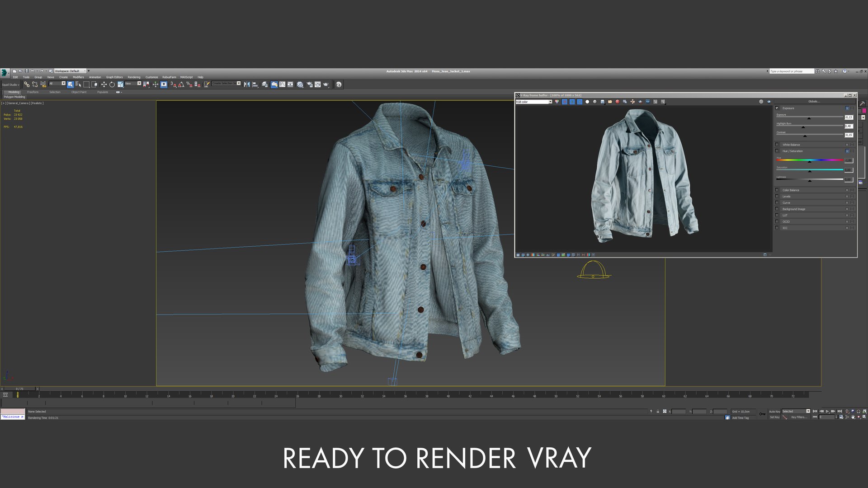The width and height of the screenshot is (868, 488).
Task: Adjust the Exposure slider handle
Action: 809,118
